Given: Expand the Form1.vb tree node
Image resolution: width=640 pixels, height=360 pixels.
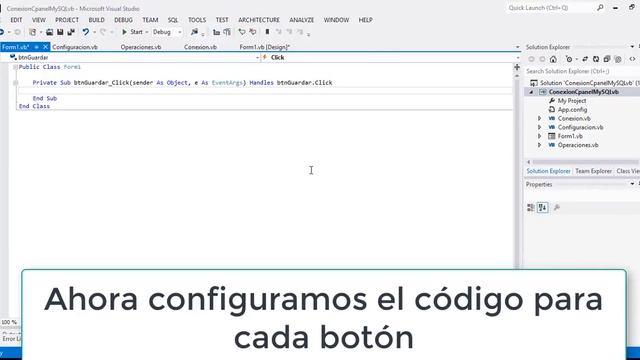Looking at the screenshot, I should pyautogui.click(x=539, y=136).
